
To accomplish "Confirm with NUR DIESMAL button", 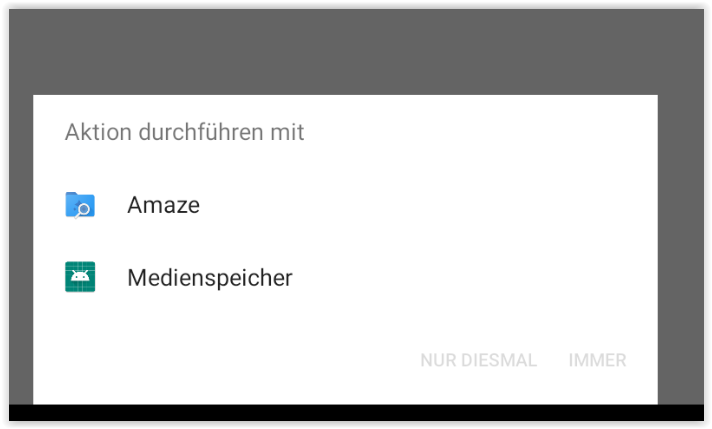I will [x=479, y=360].
